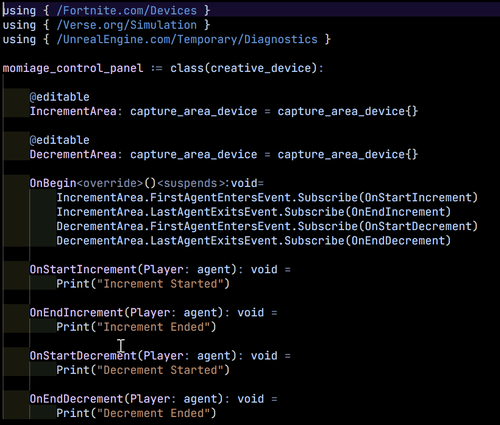Click the OnBegin override function name
This screenshot has height=425, width=500.
point(53,183)
